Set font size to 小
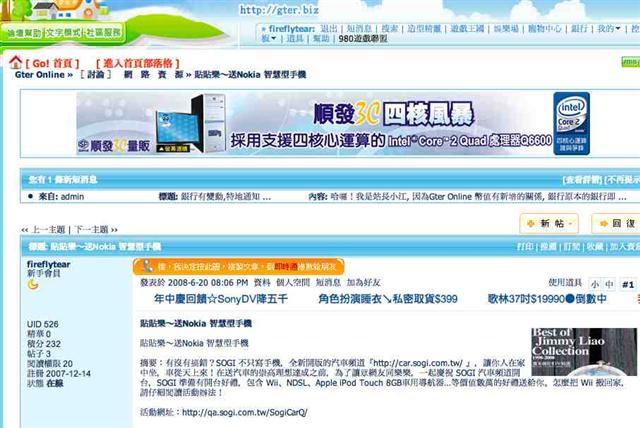The height and width of the screenshot is (428, 640). [x=595, y=284]
